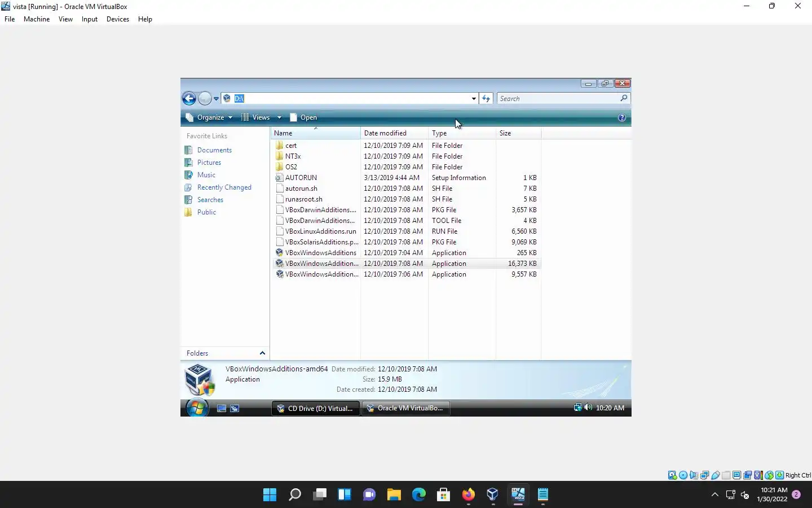812x508 pixels.
Task: Click the blue Help question mark icon
Action: coord(622,117)
